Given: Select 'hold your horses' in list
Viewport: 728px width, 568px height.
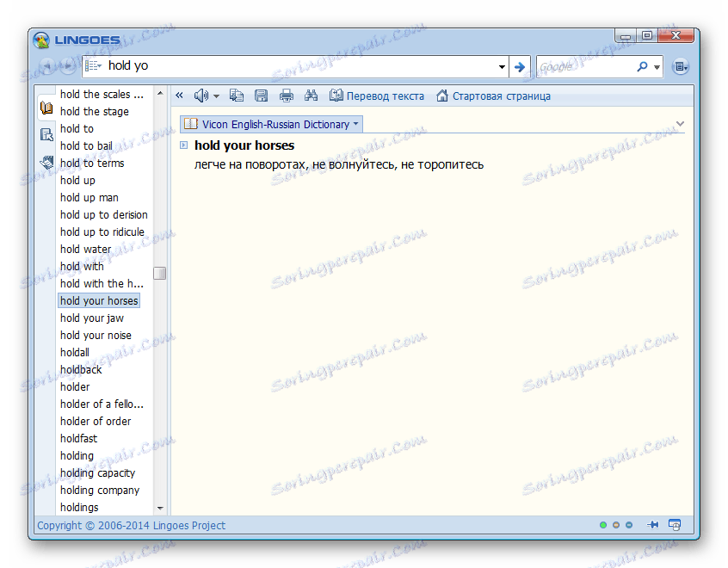Looking at the screenshot, I should pyautogui.click(x=99, y=300).
